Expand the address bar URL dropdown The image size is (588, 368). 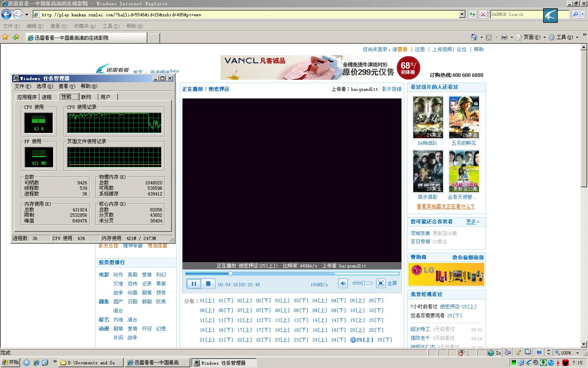click(x=462, y=14)
